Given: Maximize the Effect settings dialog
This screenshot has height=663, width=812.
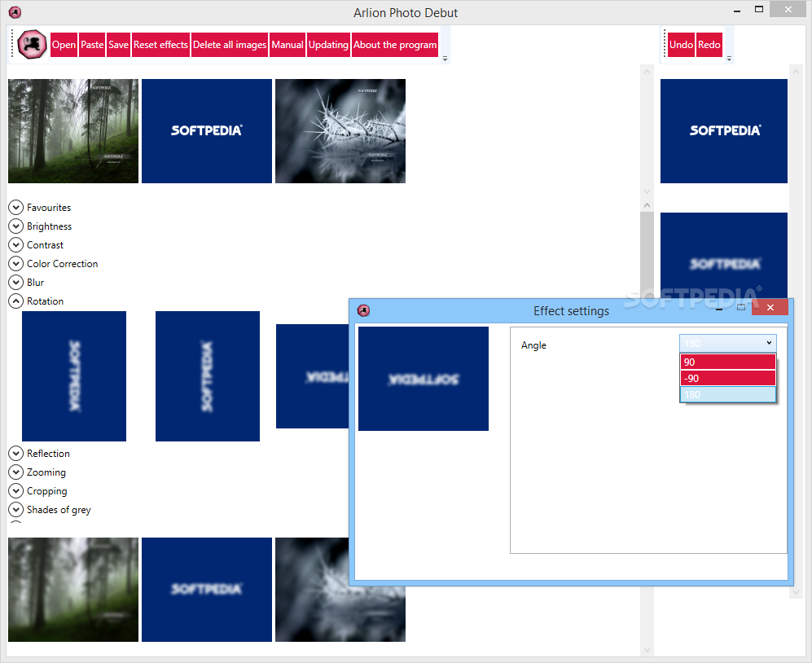Looking at the screenshot, I should coord(741,308).
